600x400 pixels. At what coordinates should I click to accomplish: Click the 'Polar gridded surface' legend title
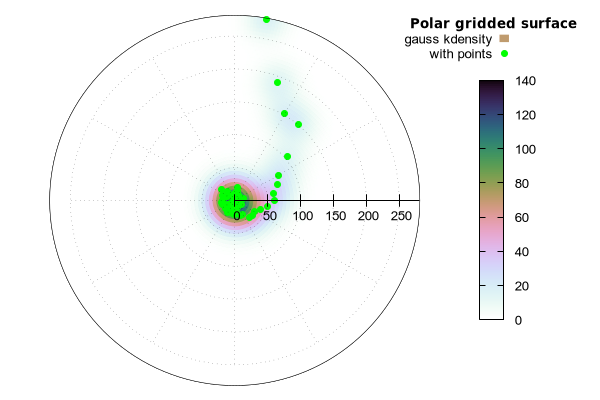coord(493,24)
